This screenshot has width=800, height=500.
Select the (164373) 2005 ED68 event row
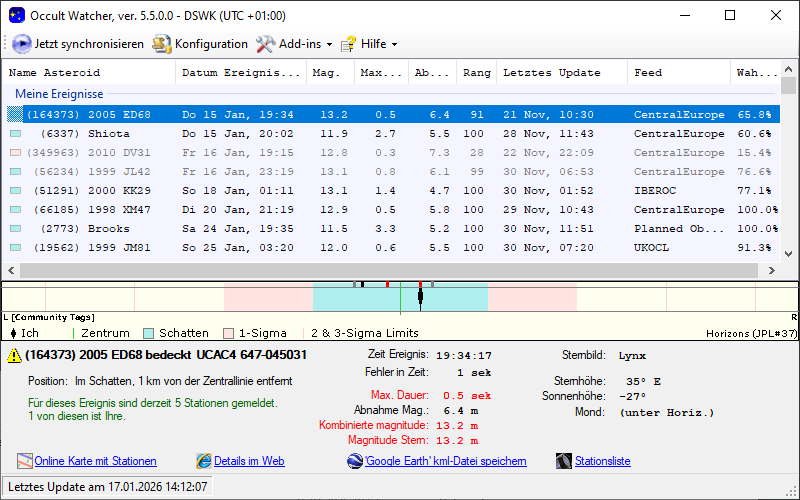(x=393, y=114)
